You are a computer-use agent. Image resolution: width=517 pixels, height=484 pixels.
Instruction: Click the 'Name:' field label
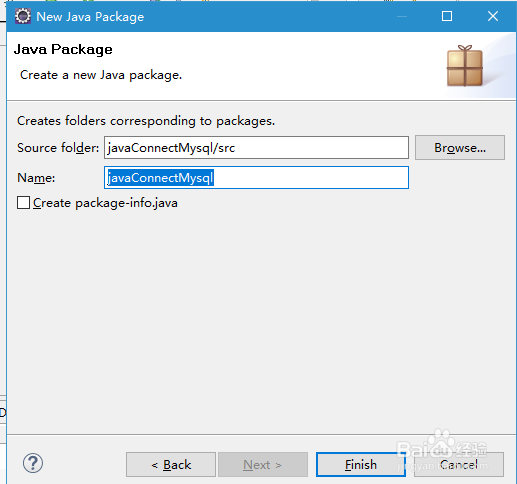(x=36, y=178)
